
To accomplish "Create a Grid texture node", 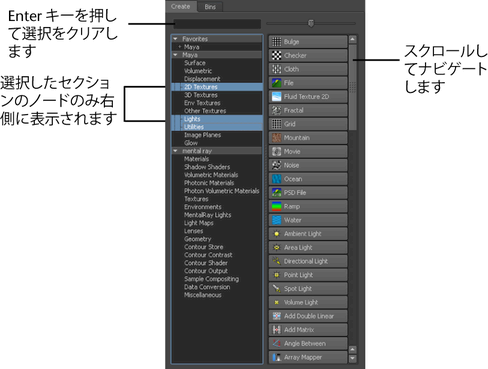I will coord(308,124).
